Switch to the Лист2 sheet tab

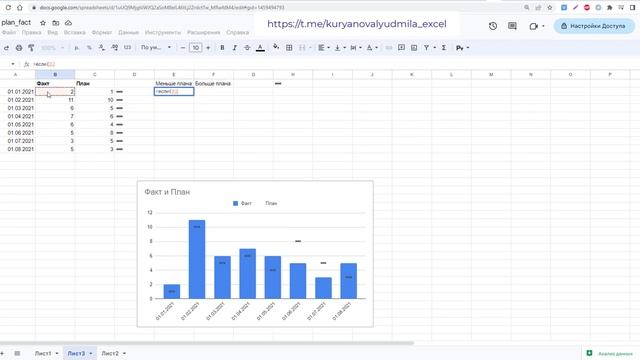pyautogui.click(x=110, y=353)
